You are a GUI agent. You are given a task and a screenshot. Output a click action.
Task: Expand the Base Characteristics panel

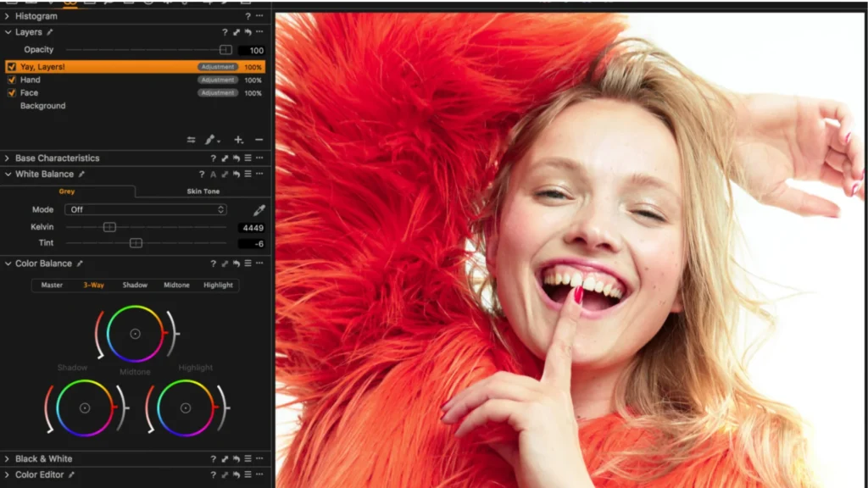[x=7, y=158]
